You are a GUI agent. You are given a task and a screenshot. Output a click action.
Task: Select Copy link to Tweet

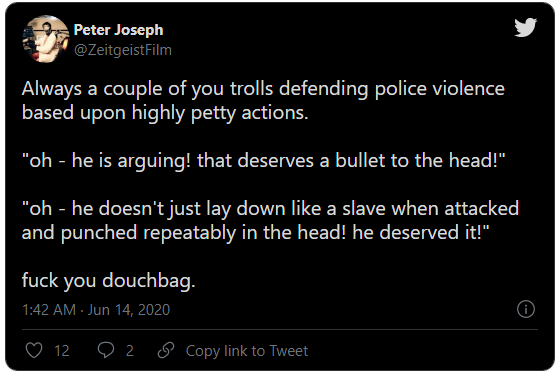pyautogui.click(x=247, y=351)
